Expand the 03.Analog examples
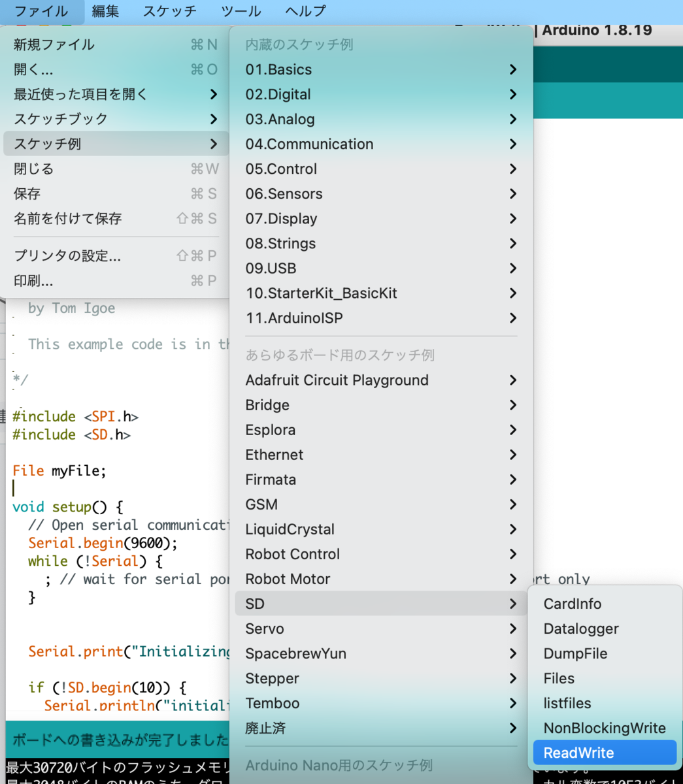This screenshot has width=683, height=784. point(381,119)
